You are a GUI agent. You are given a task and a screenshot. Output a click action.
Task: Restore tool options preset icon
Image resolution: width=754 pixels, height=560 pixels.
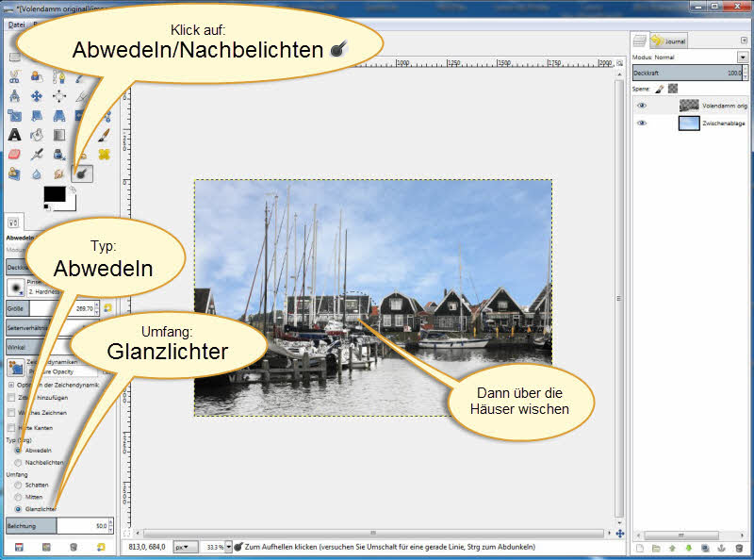[46, 547]
